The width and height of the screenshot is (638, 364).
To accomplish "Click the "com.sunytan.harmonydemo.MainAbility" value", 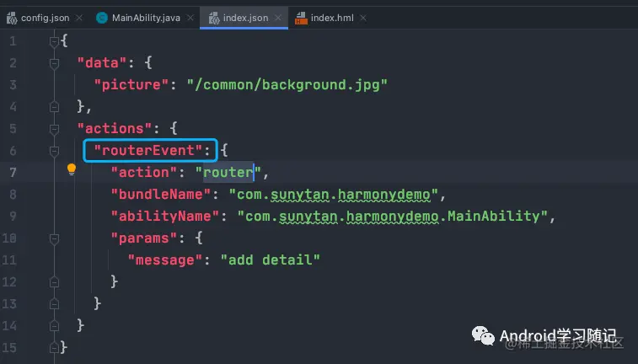I will pyautogui.click(x=393, y=216).
